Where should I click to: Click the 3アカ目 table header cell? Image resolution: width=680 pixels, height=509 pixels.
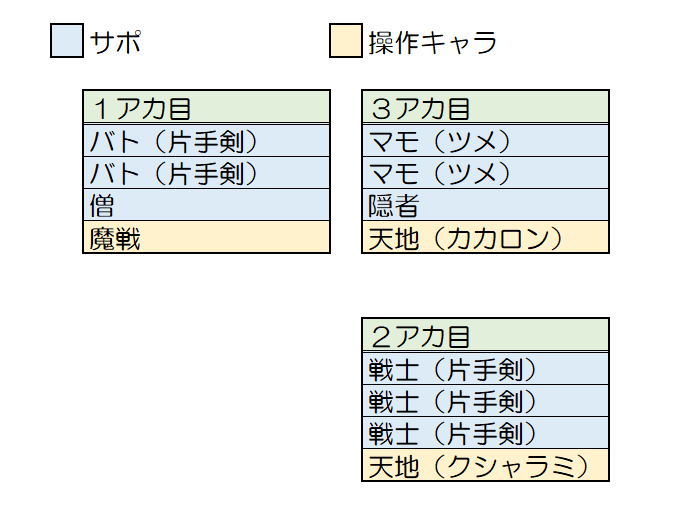click(x=485, y=107)
